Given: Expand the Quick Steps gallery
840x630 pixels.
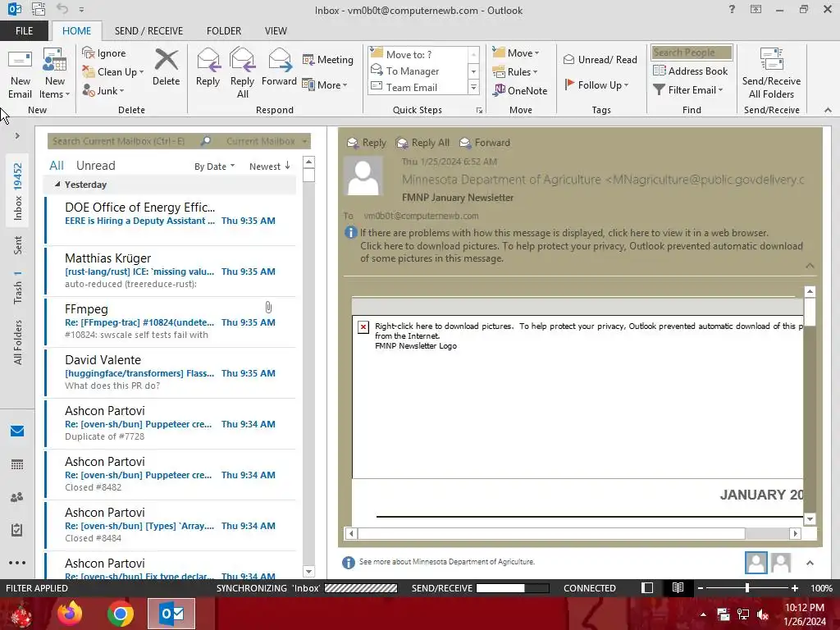Looking at the screenshot, I should (473, 87).
